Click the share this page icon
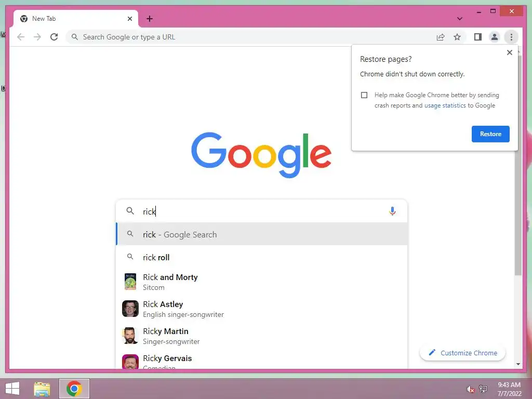 [x=441, y=37]
